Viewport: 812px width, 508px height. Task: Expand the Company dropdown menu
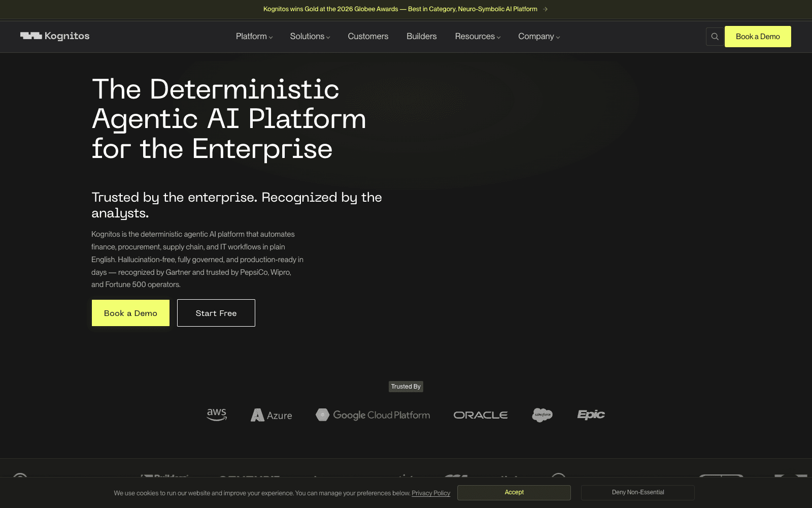pyautogui.click(x=539, y=37)
